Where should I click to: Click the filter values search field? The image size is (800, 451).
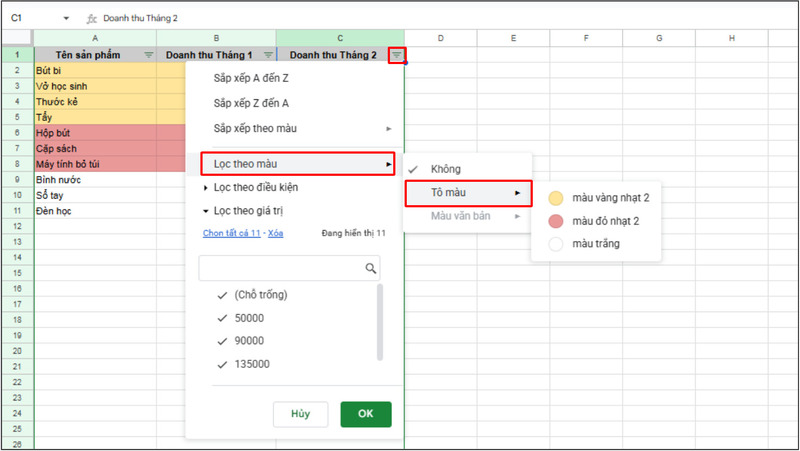click(x=281, y=268)
